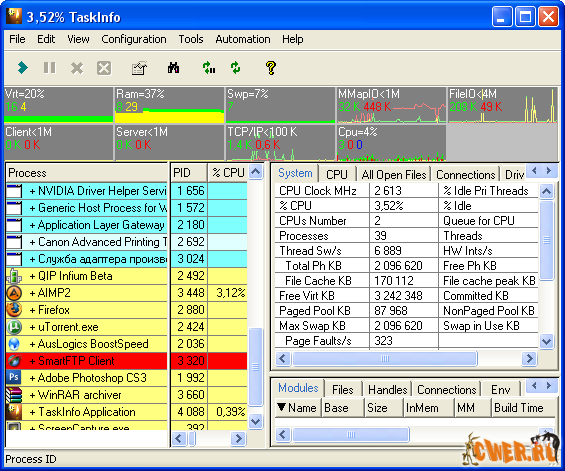Sort process list by PID column
565x471 pixels.
[189, 173]
